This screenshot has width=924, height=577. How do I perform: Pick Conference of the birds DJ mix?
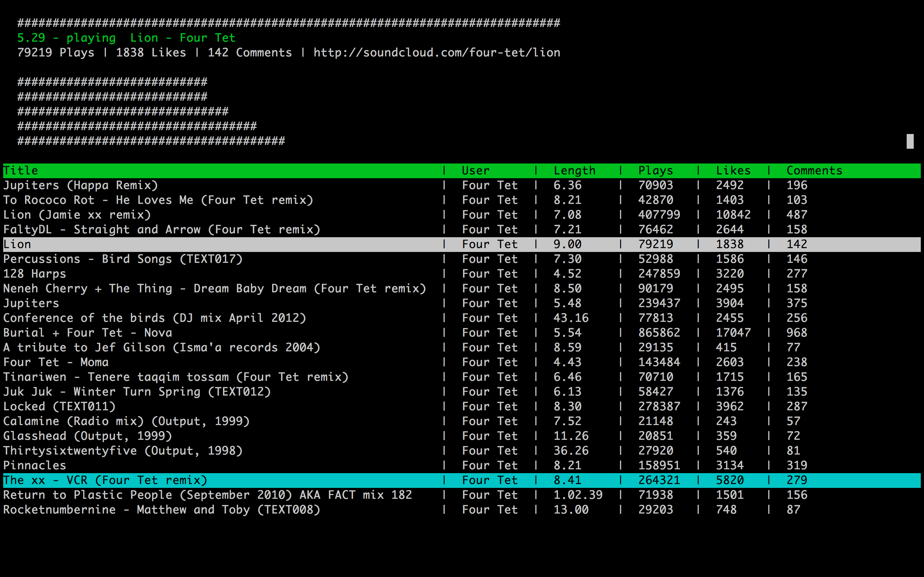coord(155,318)
